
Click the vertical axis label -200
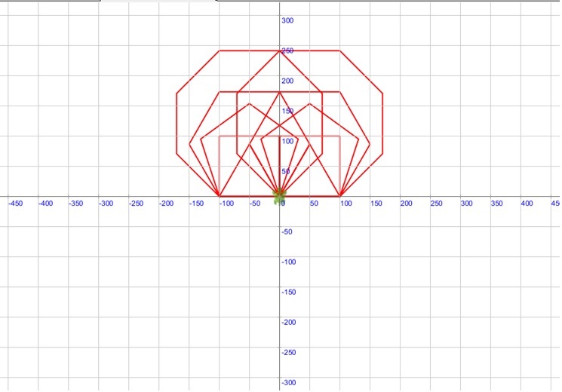click(288, 322)
